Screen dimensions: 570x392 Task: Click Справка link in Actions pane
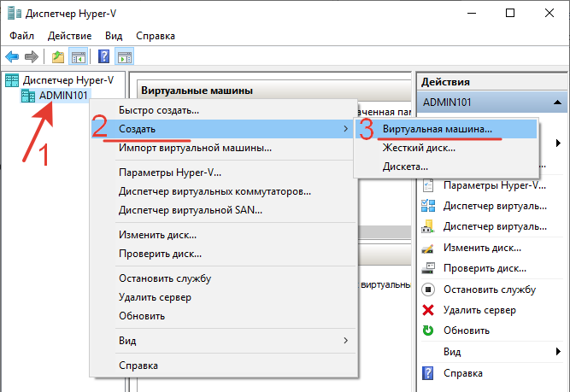point(462,372)
